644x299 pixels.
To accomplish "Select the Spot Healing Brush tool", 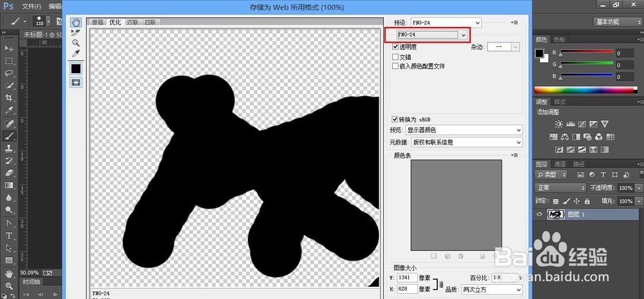I will pos(9,123).
